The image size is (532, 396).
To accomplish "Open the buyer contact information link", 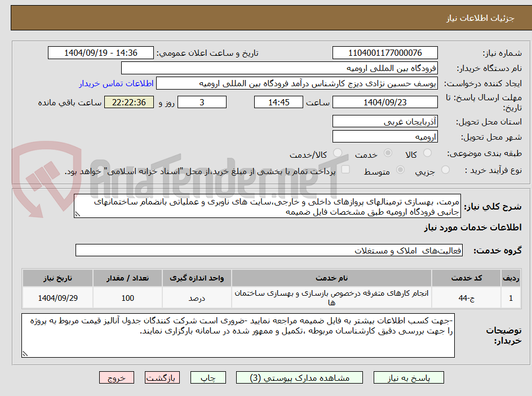I will [x=116, y=83].
